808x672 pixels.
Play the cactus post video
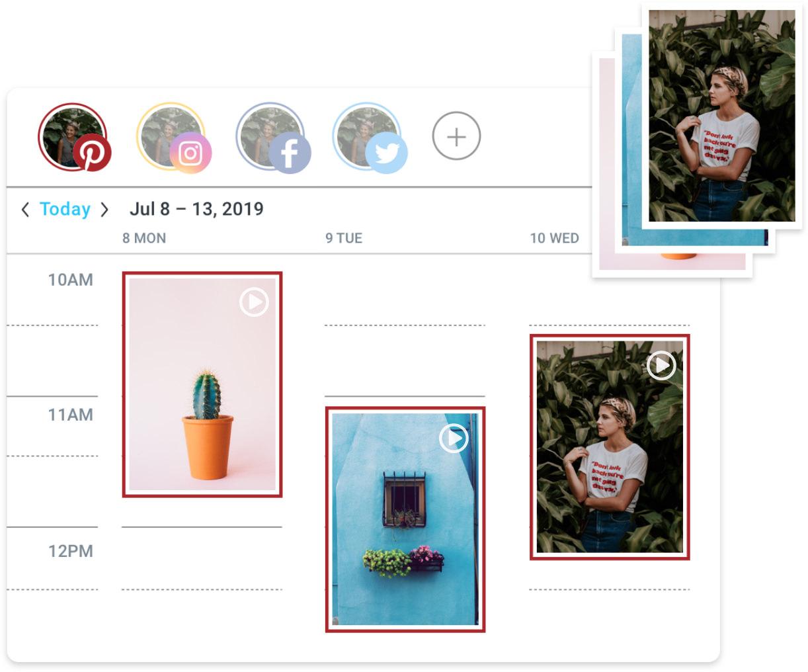(253, 302)
